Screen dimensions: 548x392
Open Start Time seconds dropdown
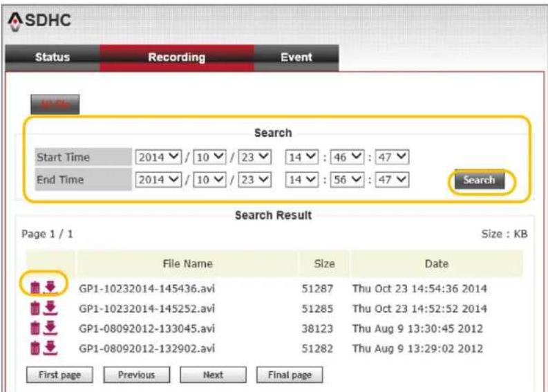tap(391, 157)
